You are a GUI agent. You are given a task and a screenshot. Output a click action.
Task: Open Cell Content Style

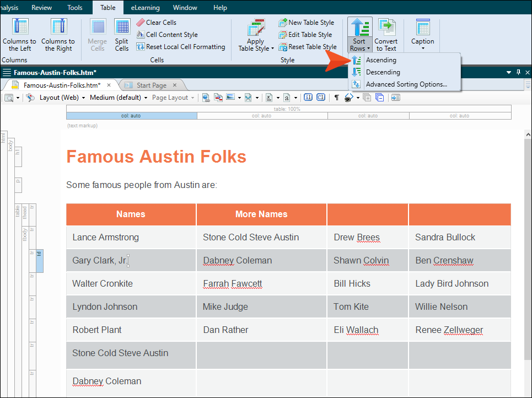click(x=167, y=35)
